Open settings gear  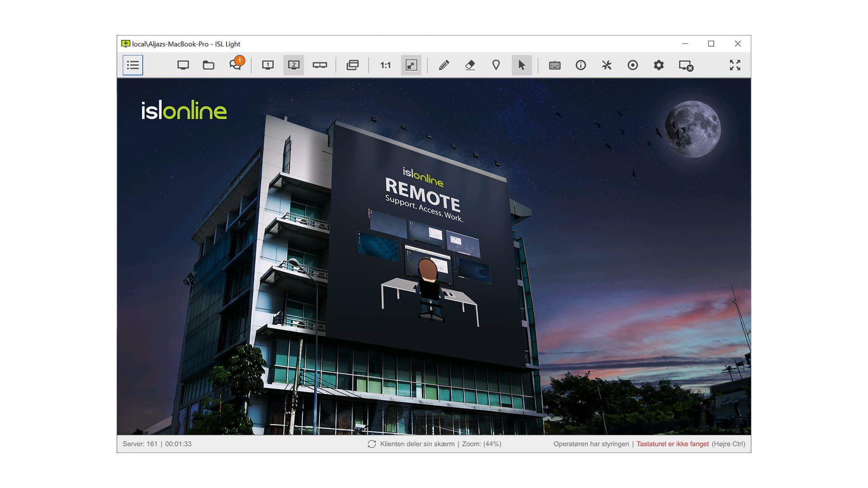click(x=659, y=65)
